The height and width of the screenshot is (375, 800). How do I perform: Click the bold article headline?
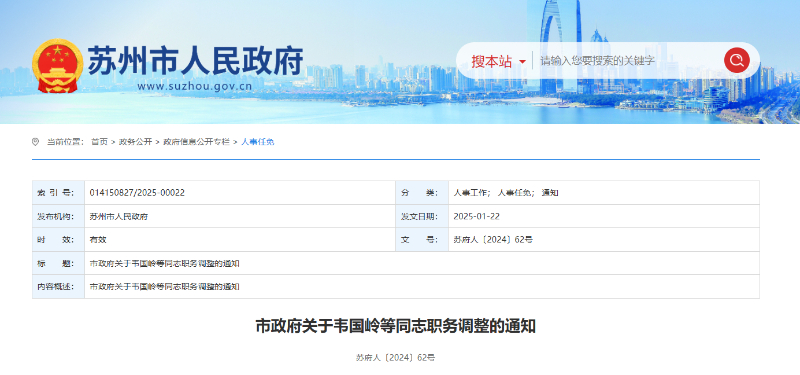coord(395,326)
